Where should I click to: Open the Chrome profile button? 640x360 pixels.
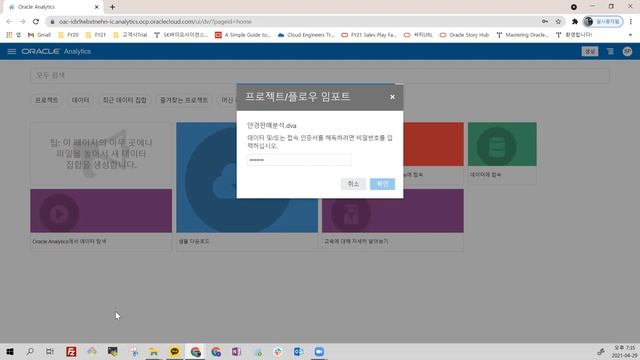pos(603,21)
